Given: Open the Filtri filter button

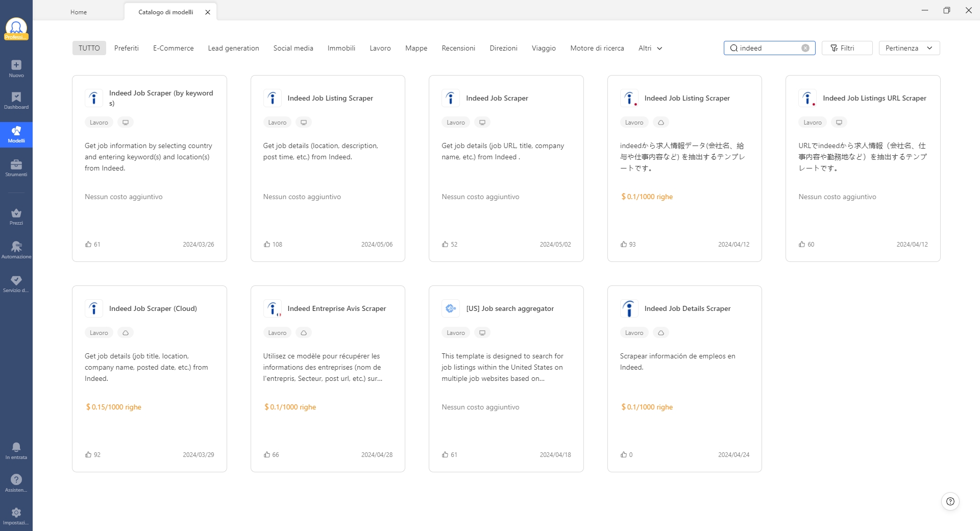Looking at the screenshot, I should [x=847, y=48].
